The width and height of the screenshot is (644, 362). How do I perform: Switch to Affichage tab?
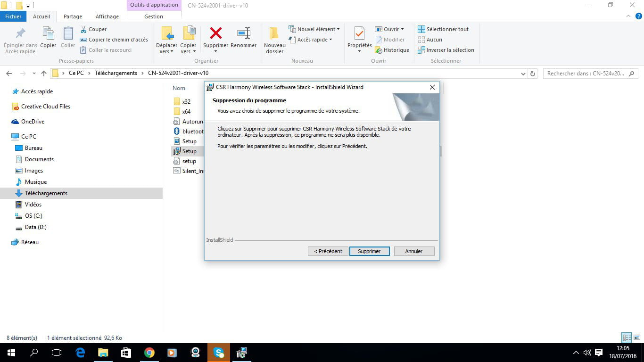(x=107, y=16)
